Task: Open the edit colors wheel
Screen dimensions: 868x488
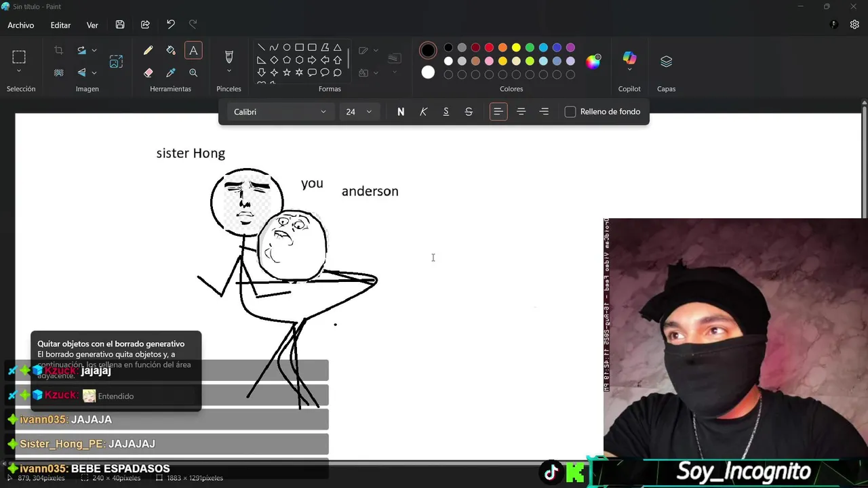Action: (x=593, y=62)
